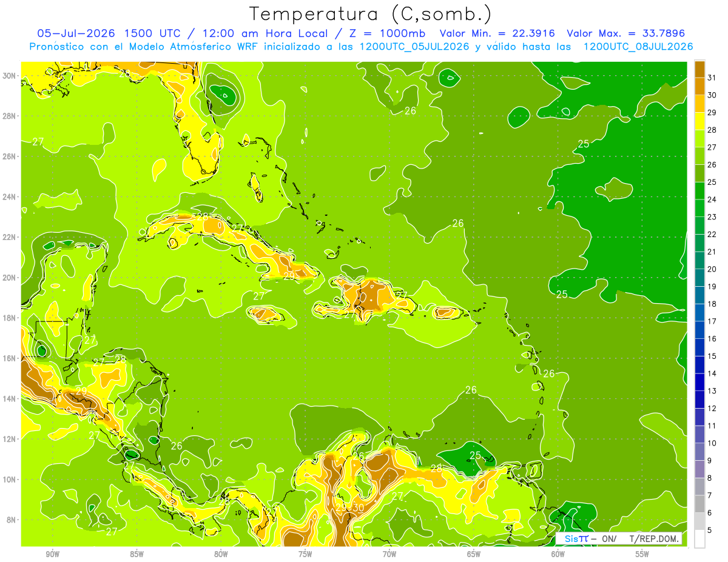Click the "1200UTC_08JUL2026" valid-until text
The image size is (728, 562).
(638, 47)
